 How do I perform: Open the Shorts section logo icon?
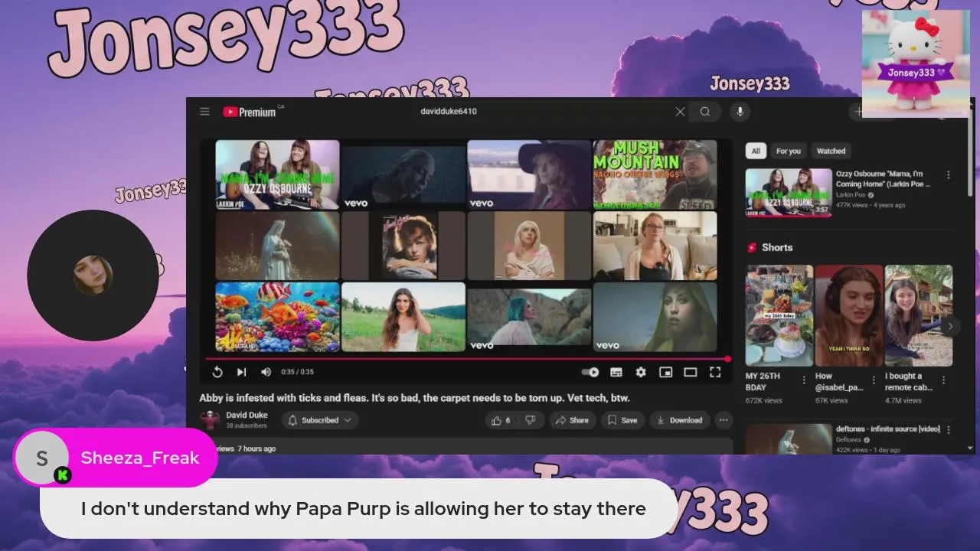point(753,247)
